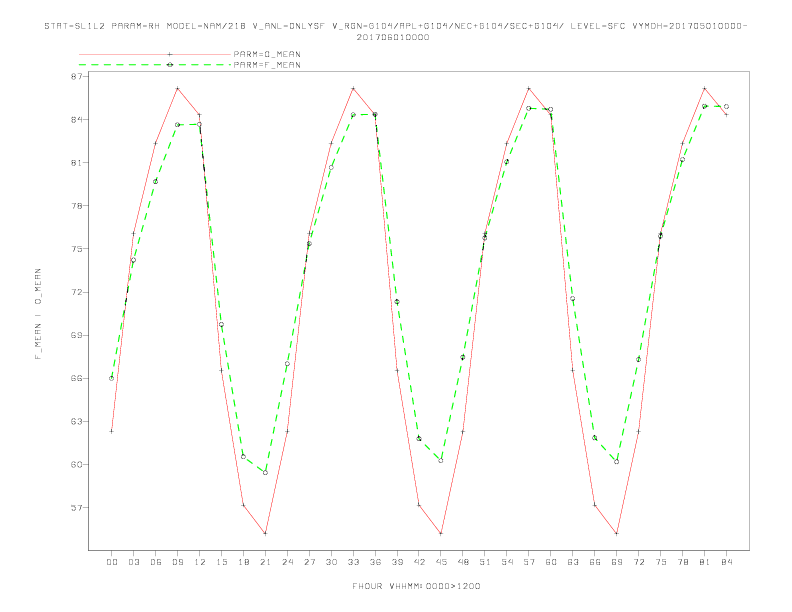The height and width of the screenshot is (612, 792).
Task: Click x-axis tick label '66'
Action: (595, 562)
